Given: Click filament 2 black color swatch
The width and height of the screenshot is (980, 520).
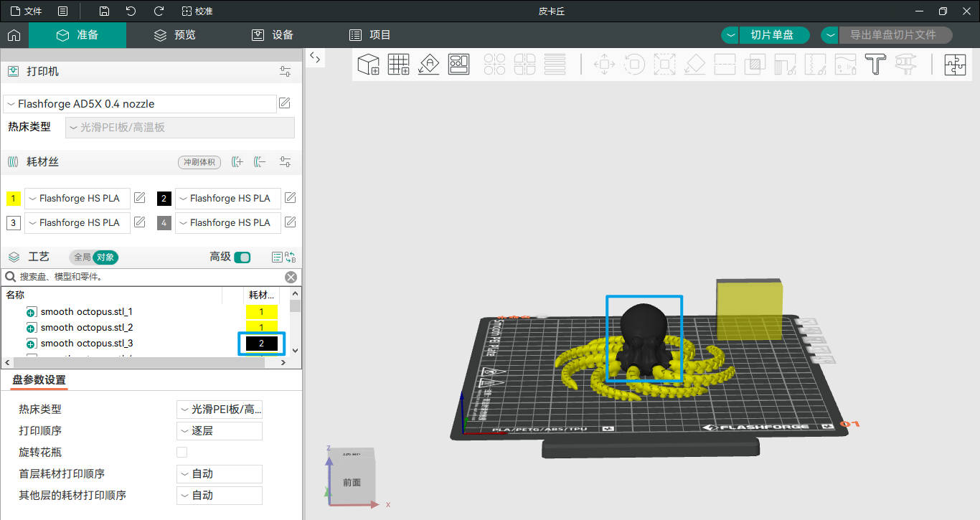Looking at the screenshot, I should pyautogui.click(x=164, y=199).
